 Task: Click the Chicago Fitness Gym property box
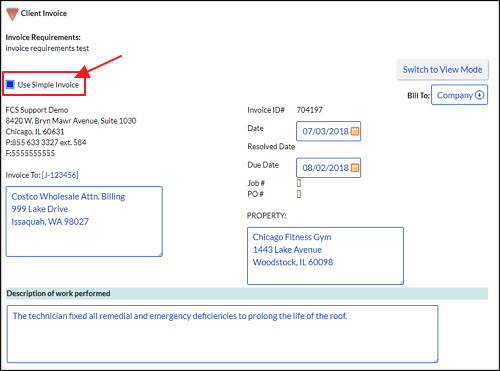pyautogui.click(x=325, y=256)
